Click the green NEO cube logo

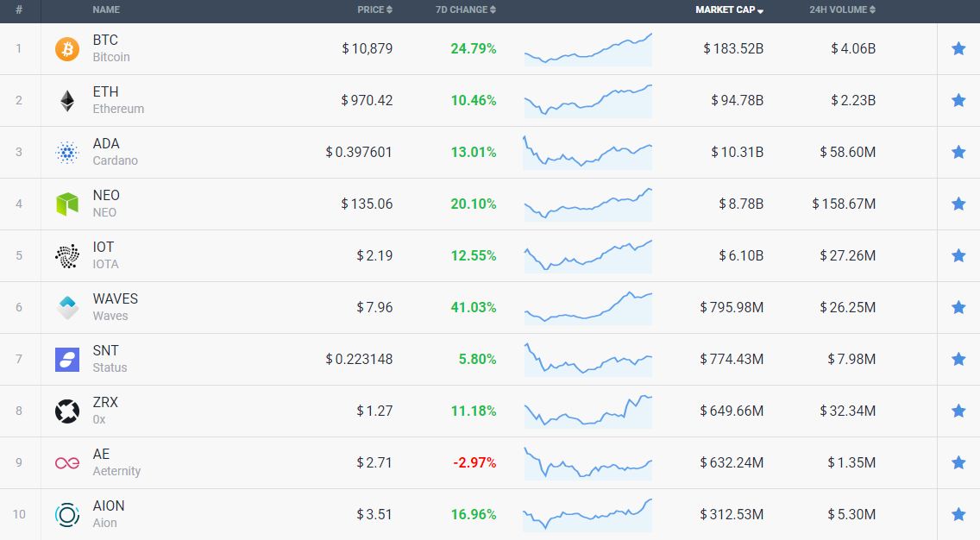click(x=67, y=204)
